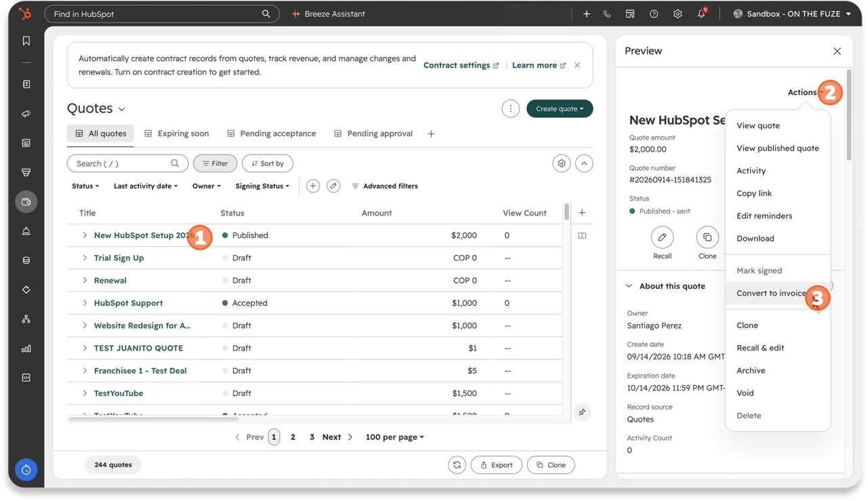This screenshot has width=868, height=501.
Task: Open the settings gear in top bar
Action: click(x=677, y=14)
